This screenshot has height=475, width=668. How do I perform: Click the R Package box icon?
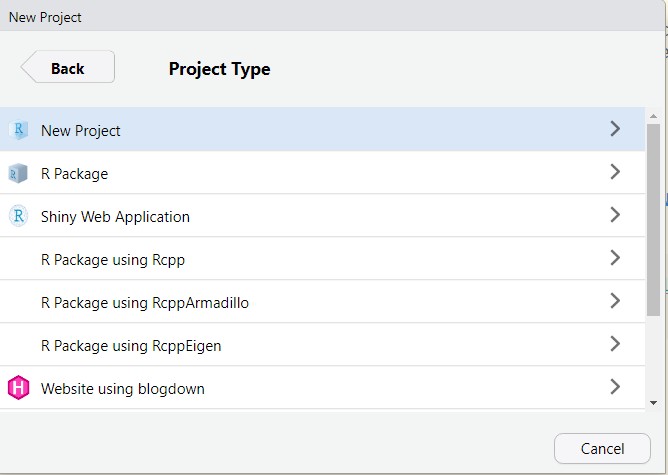pyautogui.click(x=18, y=173)
